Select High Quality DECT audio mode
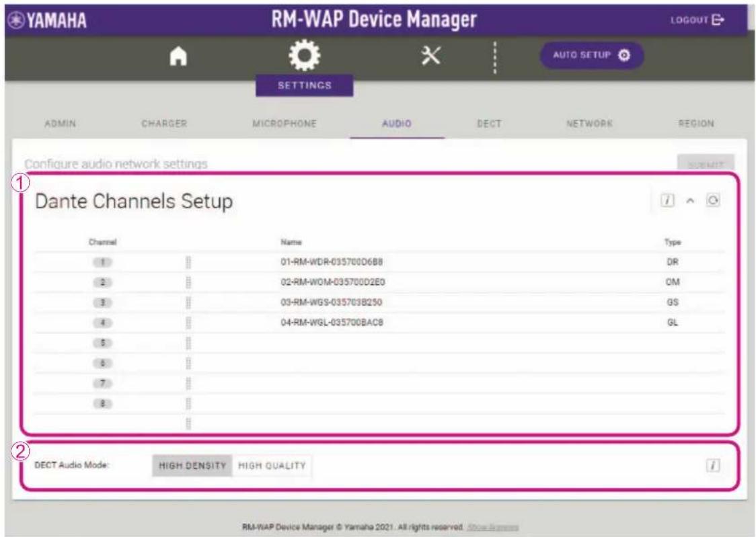 coord(272,466)
